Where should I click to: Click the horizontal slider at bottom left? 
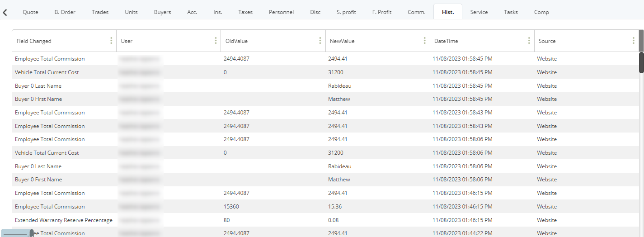pyautogui.click(x=17, y=233)
